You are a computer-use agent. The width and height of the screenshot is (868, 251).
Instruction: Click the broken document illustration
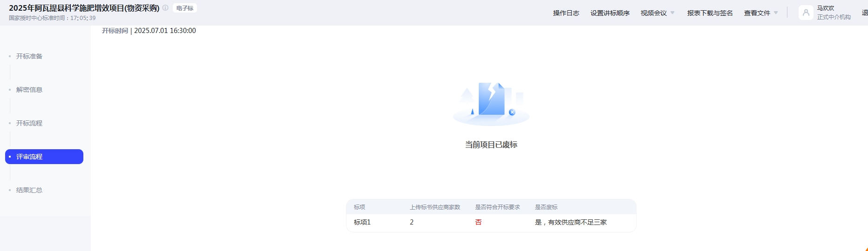click(491, 103)
